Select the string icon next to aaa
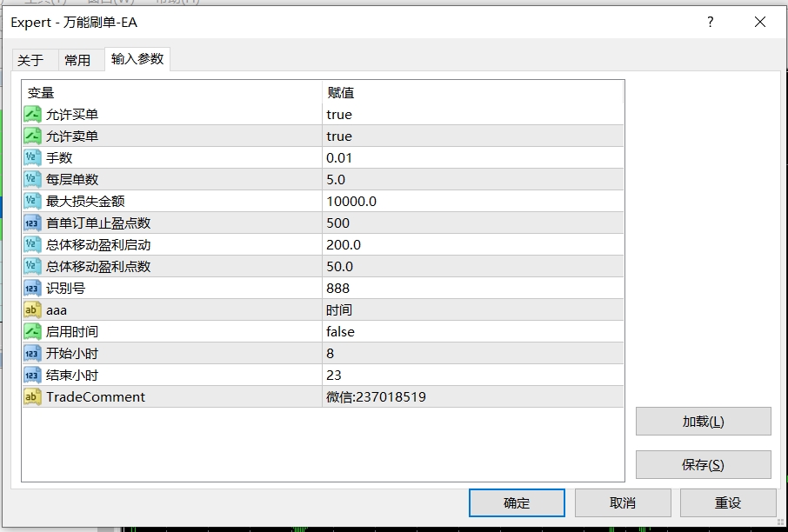 (32, 309)
